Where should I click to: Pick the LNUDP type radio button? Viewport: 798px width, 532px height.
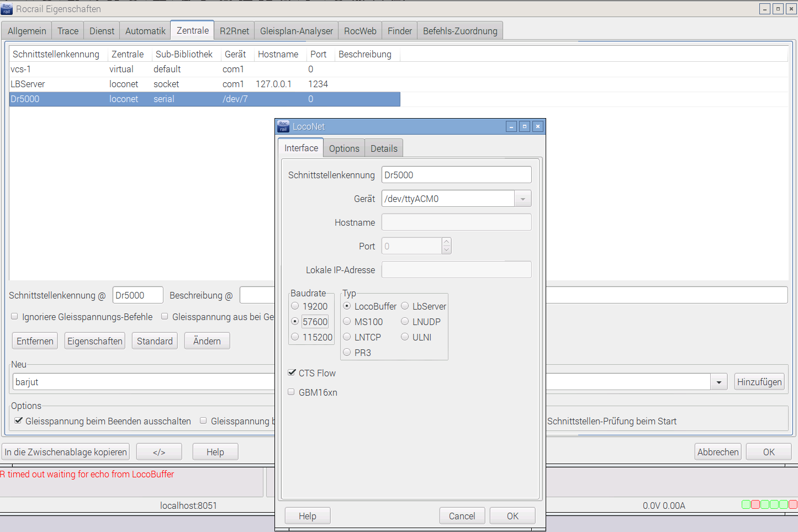(x=405, y=321)
